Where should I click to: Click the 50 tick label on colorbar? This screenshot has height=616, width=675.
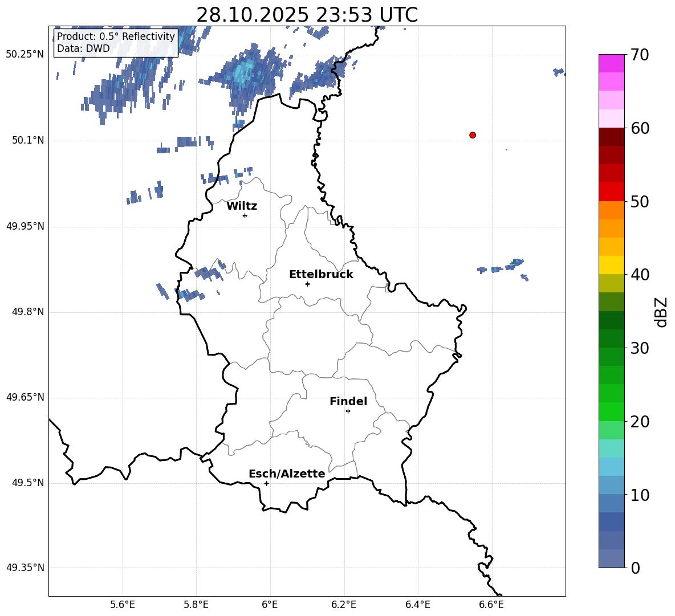tap(640, 202)
